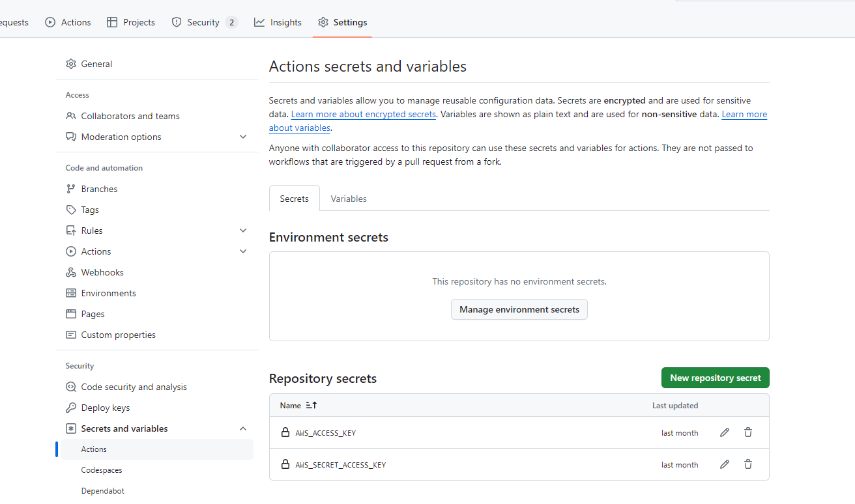Click the AWS_SECRET_ACCESS_KEY secret name
The width and height of the screenshot is (855, 504).
(x=341, y=465)
